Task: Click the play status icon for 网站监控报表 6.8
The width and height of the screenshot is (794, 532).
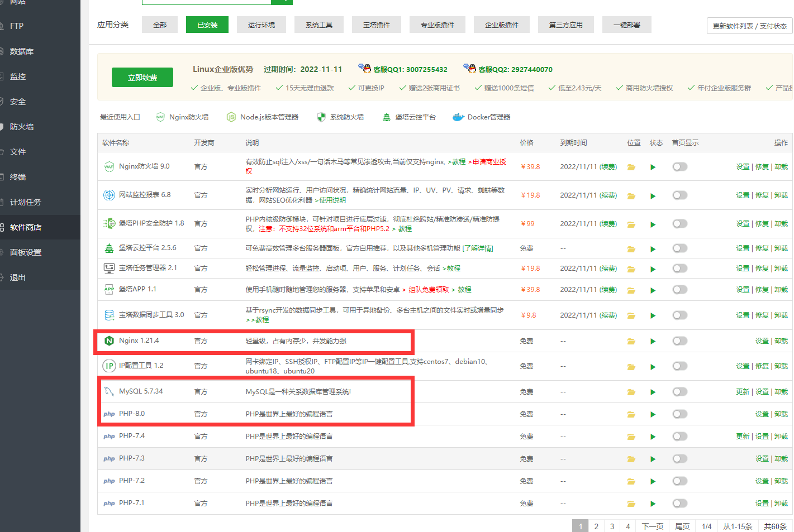Action: pos(653,196)
